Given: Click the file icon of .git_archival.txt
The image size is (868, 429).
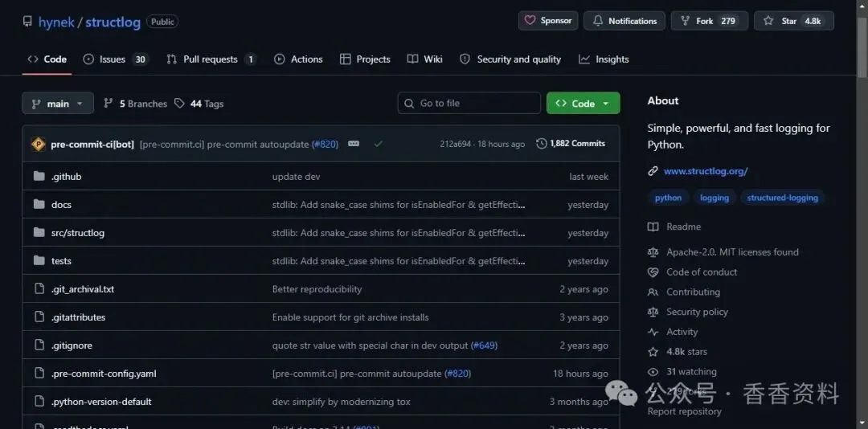Looking at the screenshot, I should click(39, 289).
